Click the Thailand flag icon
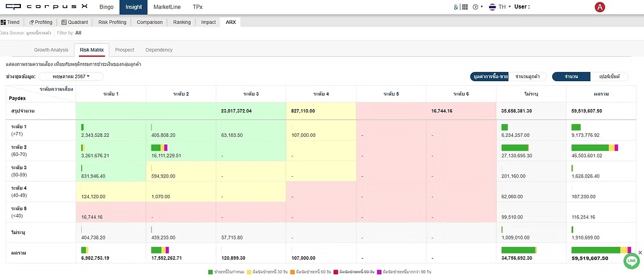 tap(492, 7)
